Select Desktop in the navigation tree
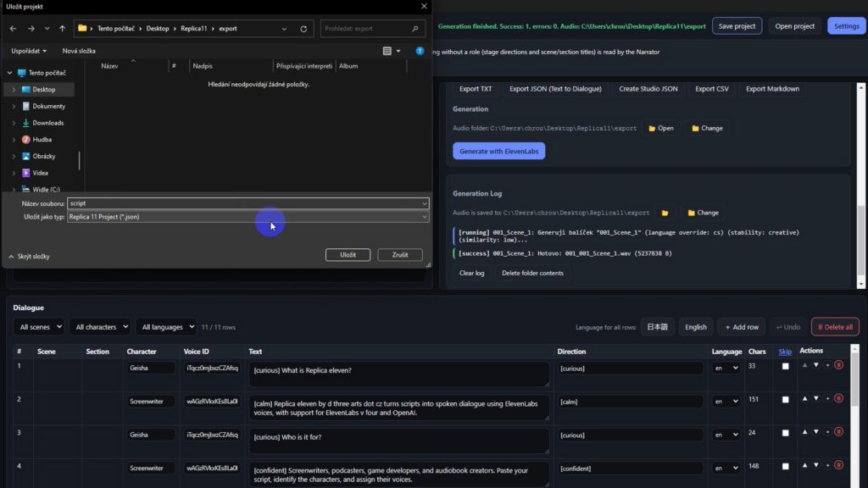Screen dimensions: 868x488 [x=44, y=89]
